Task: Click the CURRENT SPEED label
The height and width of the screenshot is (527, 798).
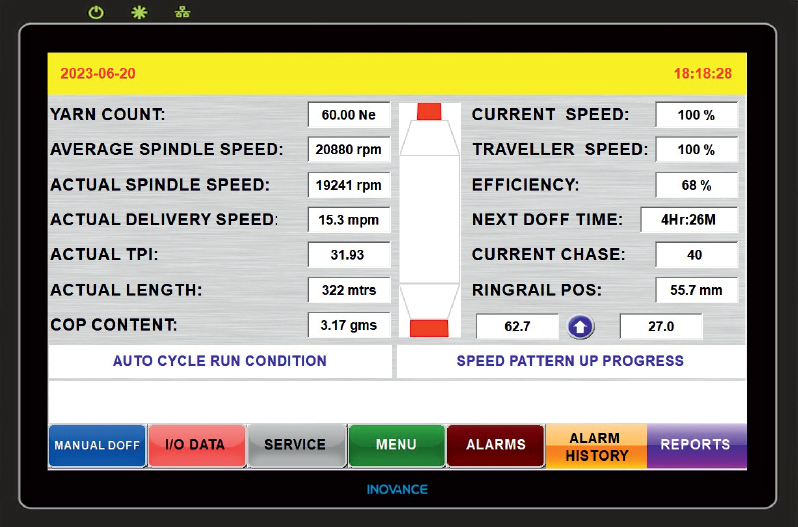Action: (551, 114)
